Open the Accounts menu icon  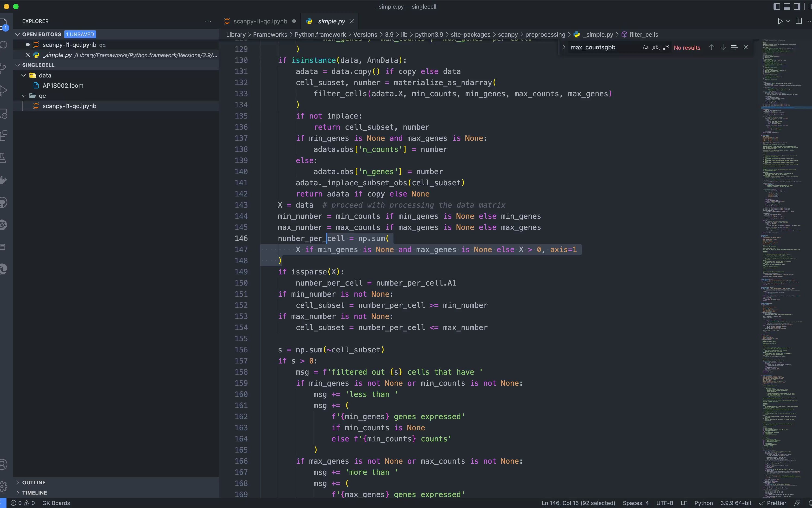[3, 464]
